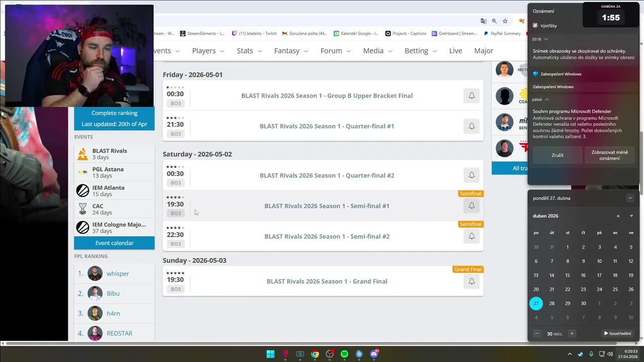Open the Windows Start menu
Image resolution: width=644 pixels, height=362 pixels.
pyautogui.click(x=271, y=354)
